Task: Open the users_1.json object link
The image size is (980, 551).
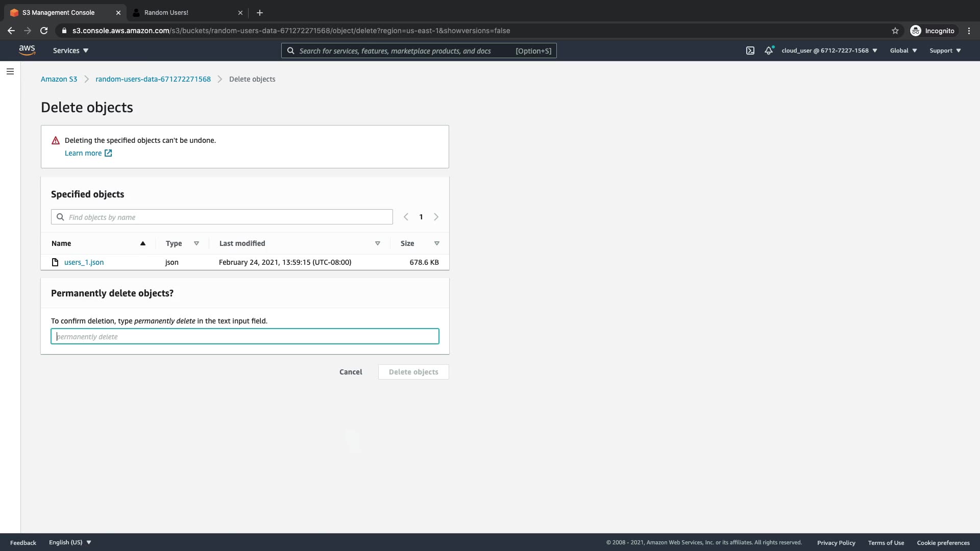Action: tap(84, 262)
